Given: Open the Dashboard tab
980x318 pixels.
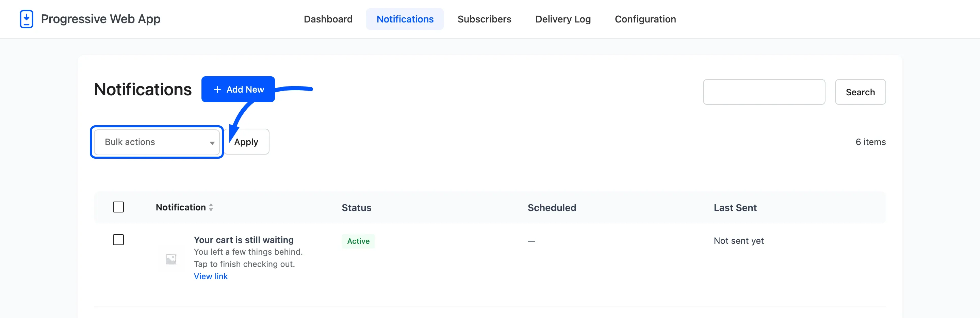Looking at the screenshot, I should pos(328,19).
